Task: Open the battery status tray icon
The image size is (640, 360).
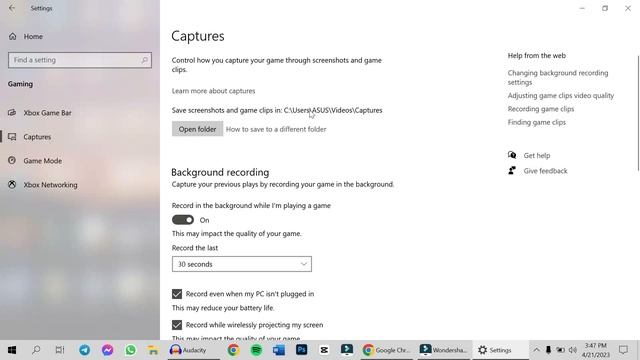Action: pos(560,350)
